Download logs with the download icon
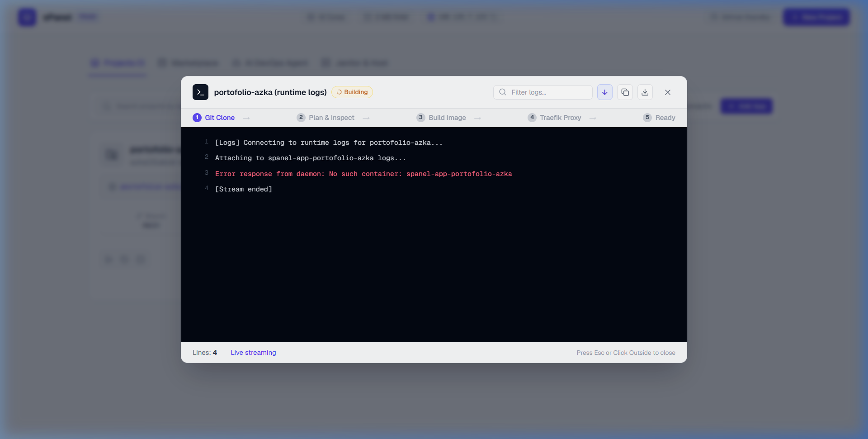Viewport: 868px width, 439px height. tap(645, 92)
